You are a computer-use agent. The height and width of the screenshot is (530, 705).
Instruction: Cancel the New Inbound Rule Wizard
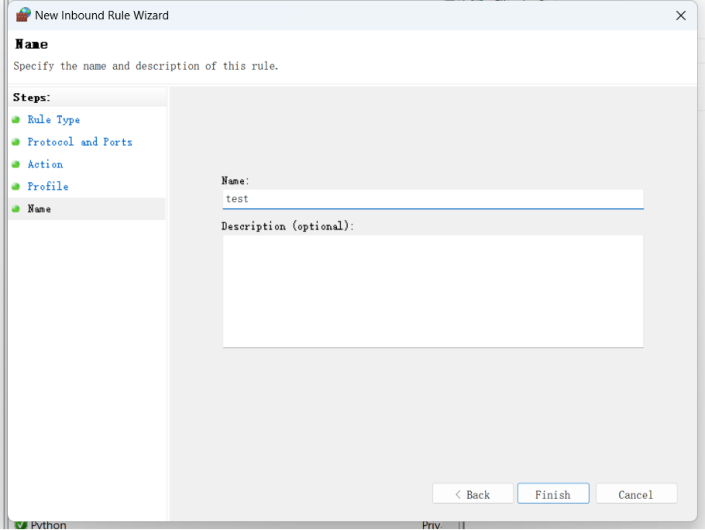(x=636, y=494)
